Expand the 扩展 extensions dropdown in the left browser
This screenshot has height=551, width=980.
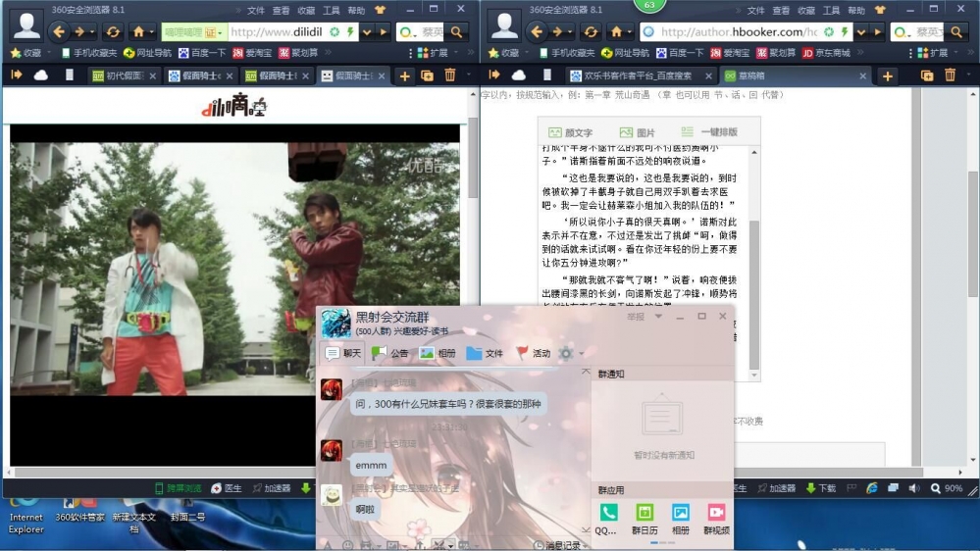pos(453,53)
